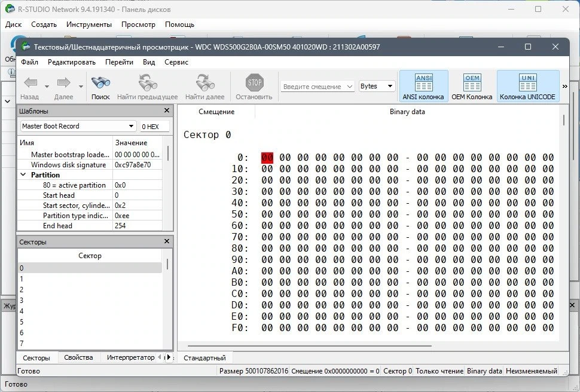Click the 0 HEX offset field
The image size is (580, 392).
click(155, 127)
